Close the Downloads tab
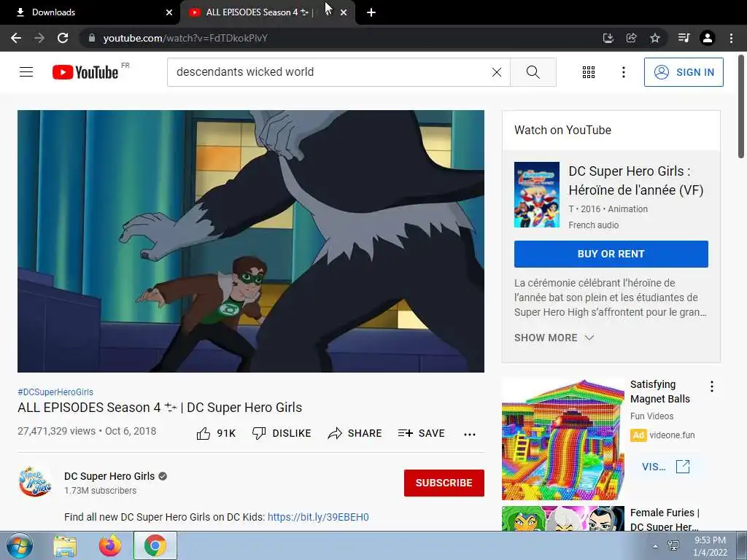Viewport: 747px width, 560px height. coord(169,12)
